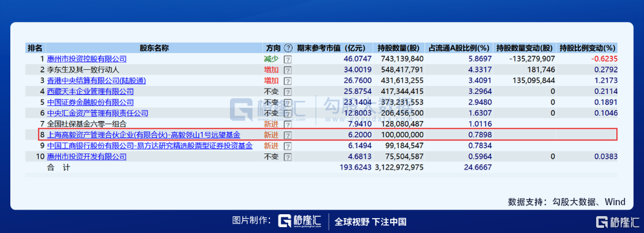Open 中央汇金资产管理有限责任公司 link

[x=98, y=113]
